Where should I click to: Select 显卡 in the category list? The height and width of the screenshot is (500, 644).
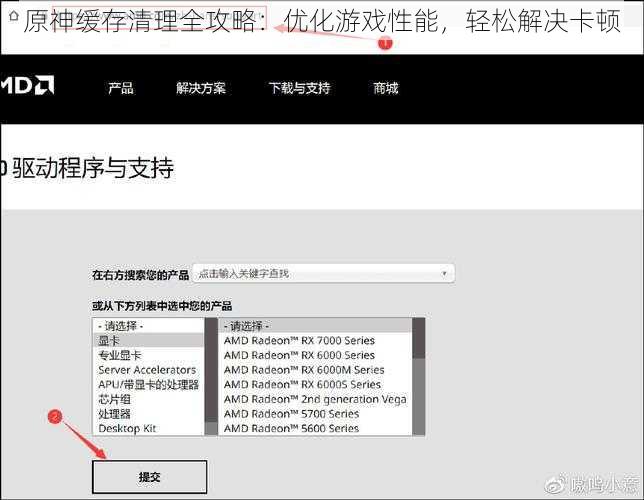click(148, 341)
